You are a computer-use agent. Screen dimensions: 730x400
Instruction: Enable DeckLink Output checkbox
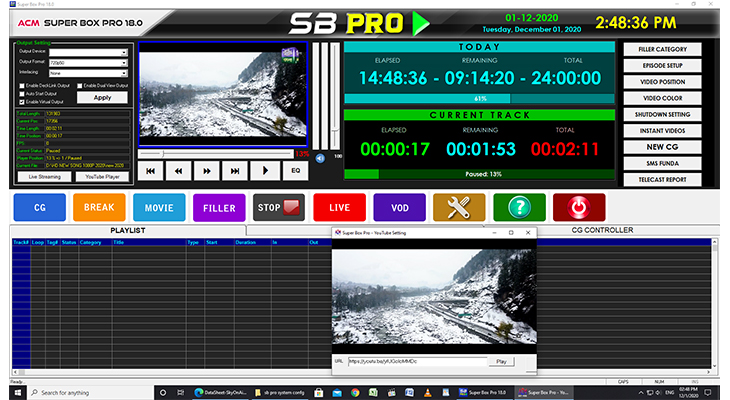click(22, 86)
